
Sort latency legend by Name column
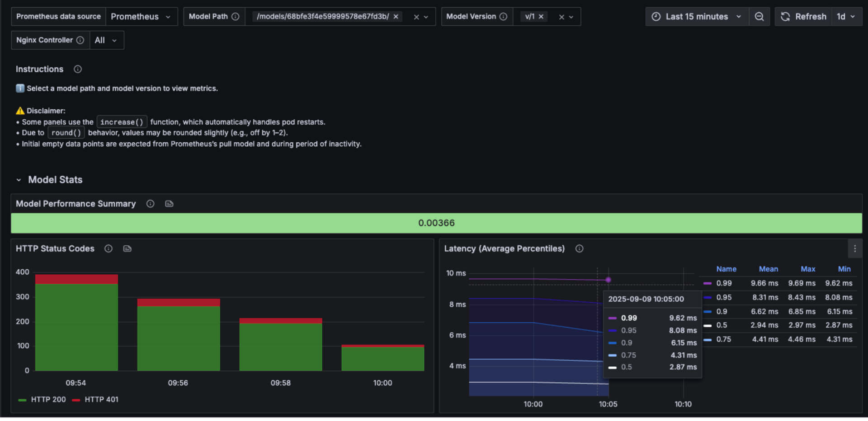point(726,269)
